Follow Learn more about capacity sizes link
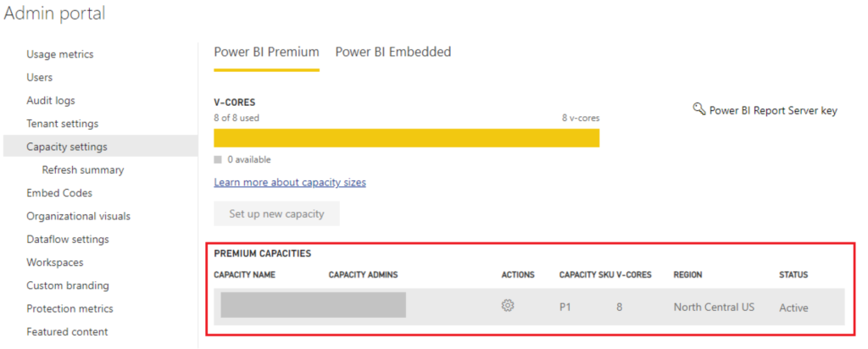The image size is (868, 349). (290, 182)
